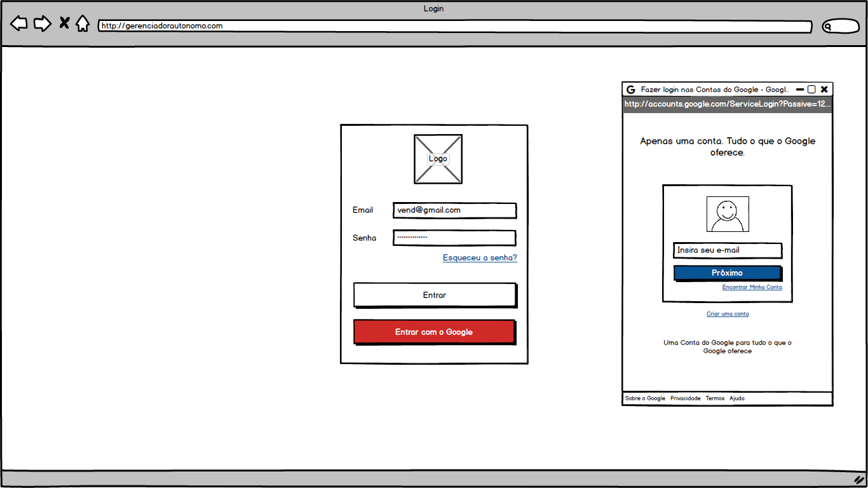Screen dimensions: 868x488
Task: Click the user avatar in Google popup
Action: 728,214
